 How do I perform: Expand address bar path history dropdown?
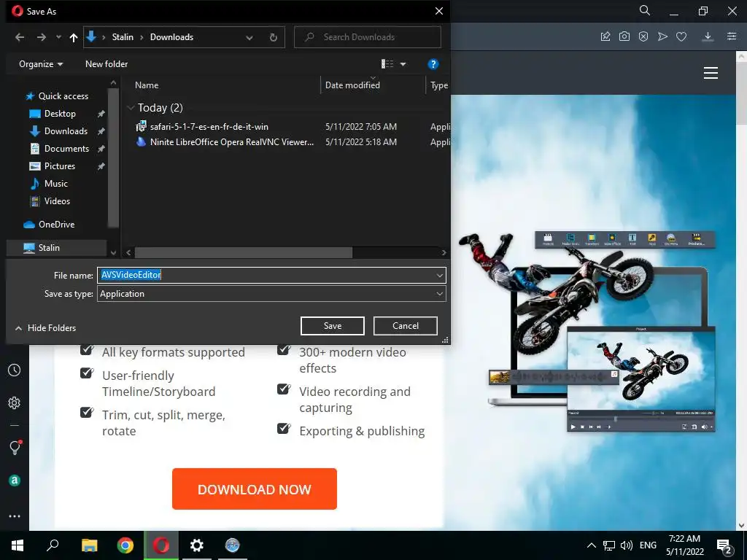(249, 38)
